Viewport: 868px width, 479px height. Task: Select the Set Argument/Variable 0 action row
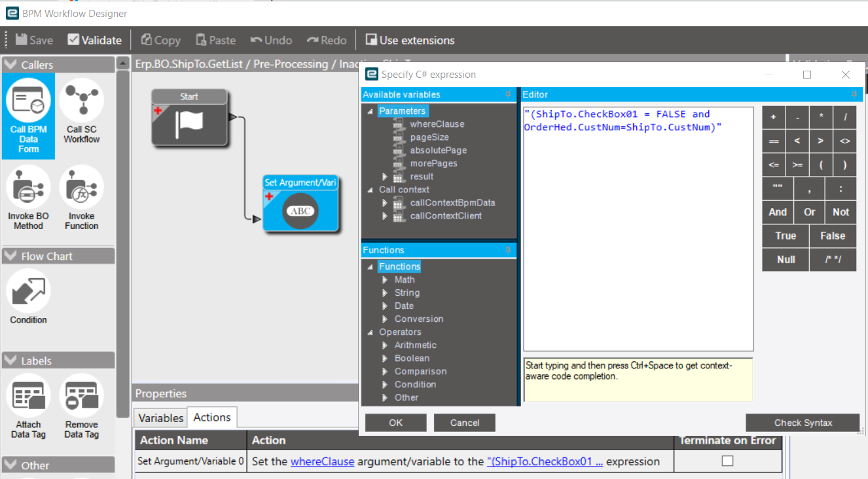coord(458,461)
